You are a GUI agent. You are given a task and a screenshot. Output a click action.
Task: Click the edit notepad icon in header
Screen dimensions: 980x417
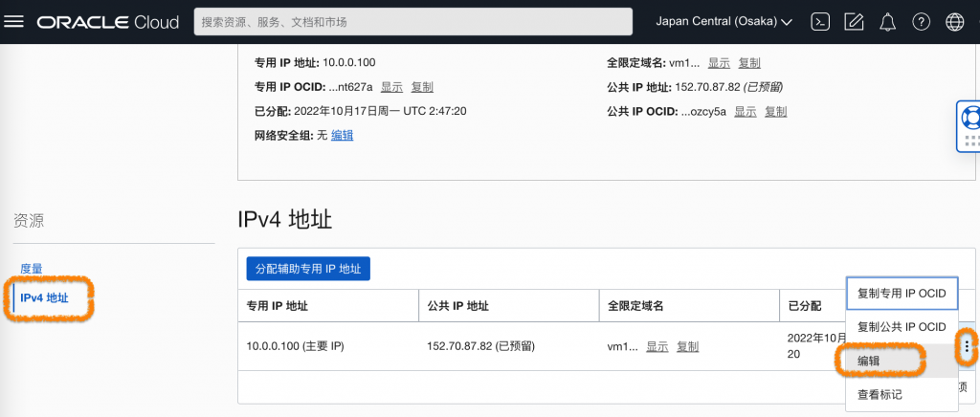tap(854, 22)
